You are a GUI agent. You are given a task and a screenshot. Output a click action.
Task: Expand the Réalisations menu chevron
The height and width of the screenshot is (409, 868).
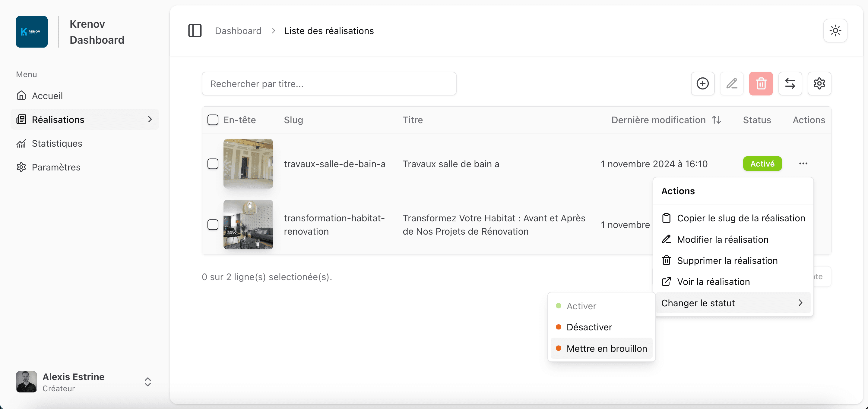point(150,119)
